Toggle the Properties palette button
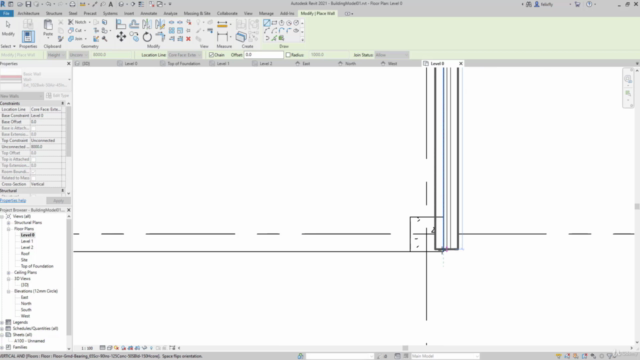640x360 pixels. [28, 36]
